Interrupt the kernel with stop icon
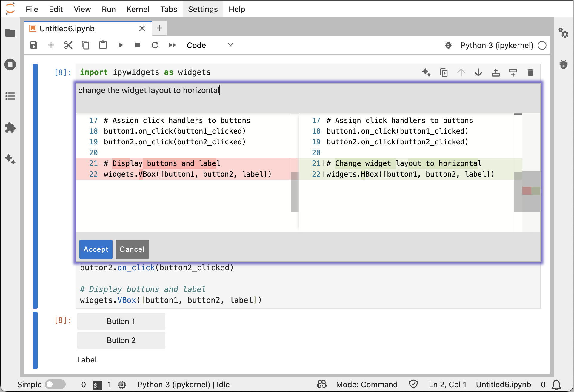574x392 pixels. 138,45
